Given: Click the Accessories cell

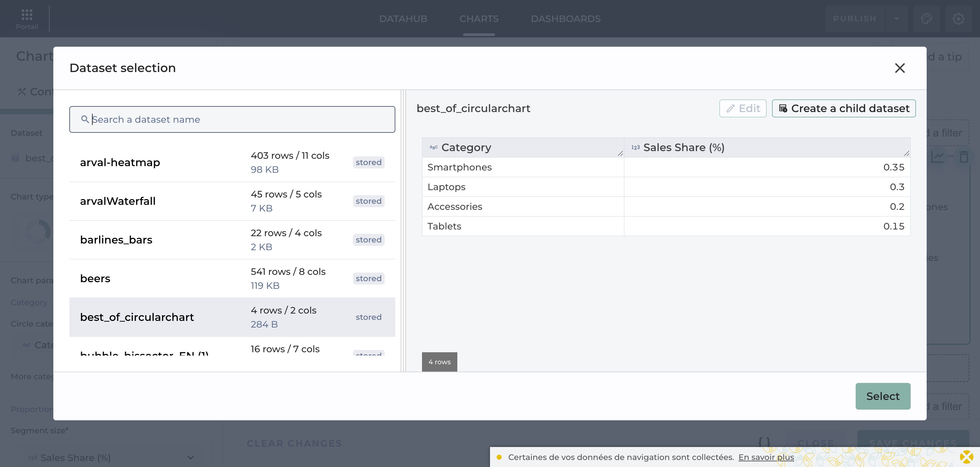Looking at the screenshot, I should click(x=523, y=207).
